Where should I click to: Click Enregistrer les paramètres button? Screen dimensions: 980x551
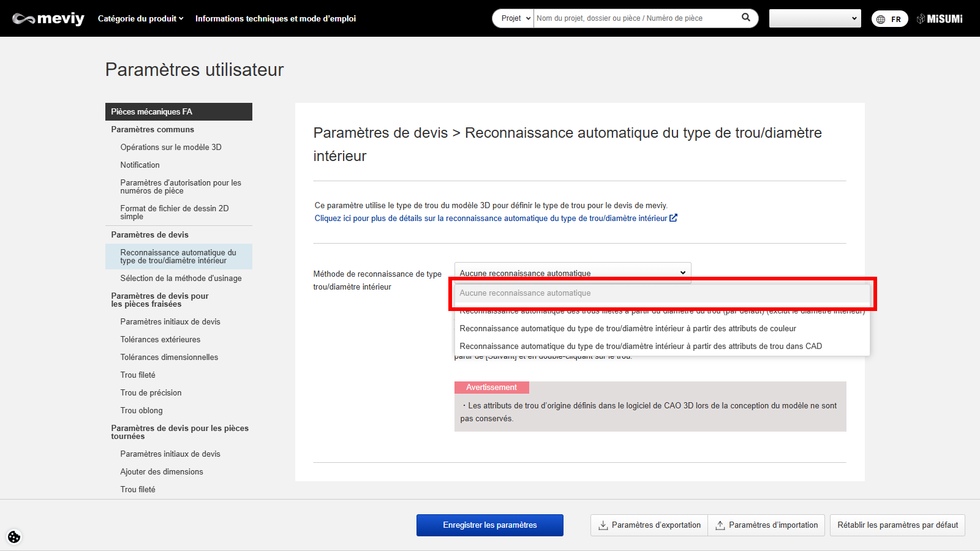[489, 525]
